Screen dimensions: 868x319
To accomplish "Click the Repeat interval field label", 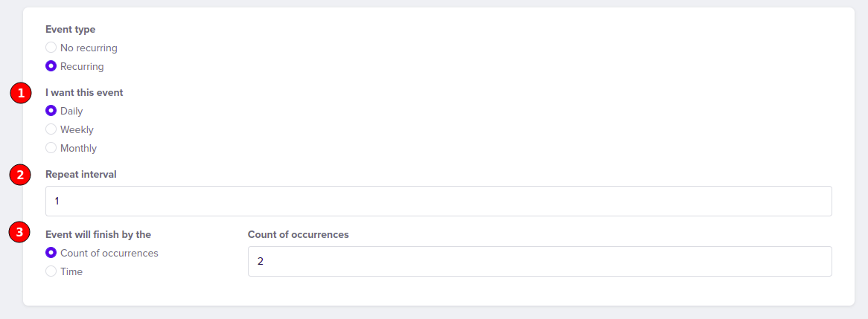I will pyautogui.click(x=81, y=174).
